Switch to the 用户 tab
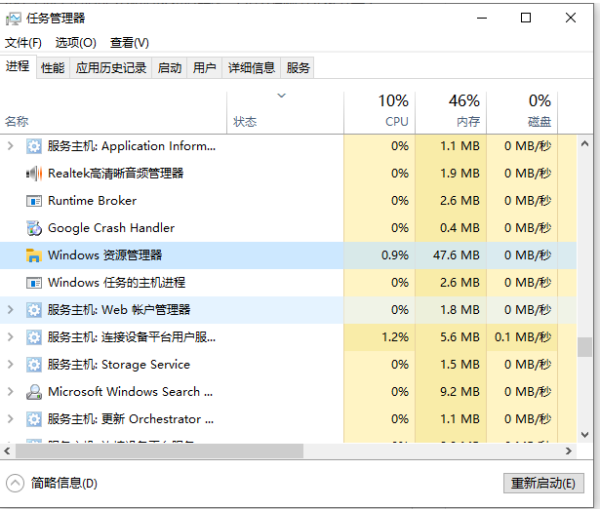The height and width of the screenshot is (509, 600). [x=204, y=68]
